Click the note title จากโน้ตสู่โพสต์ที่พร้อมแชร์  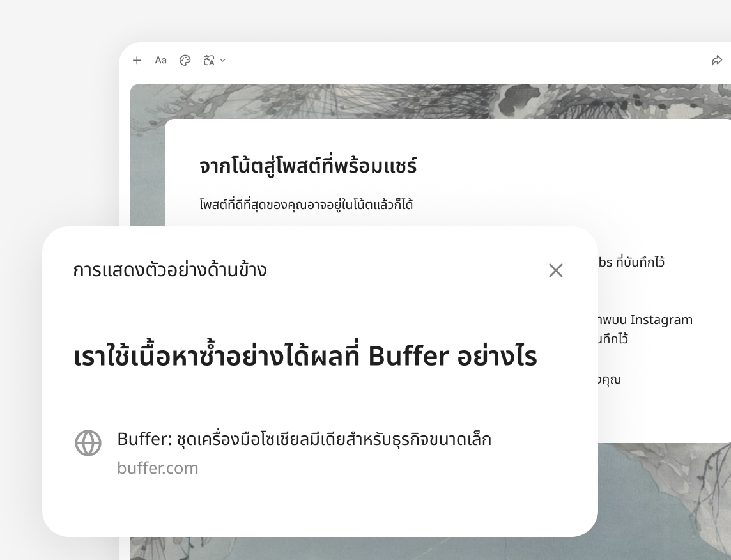coord(308,166)
